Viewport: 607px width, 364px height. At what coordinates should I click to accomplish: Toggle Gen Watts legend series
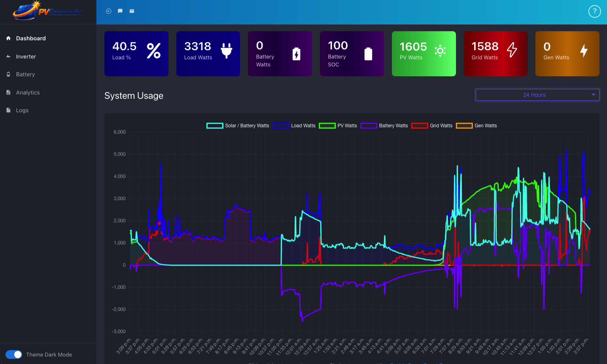(x=477, y=126)
